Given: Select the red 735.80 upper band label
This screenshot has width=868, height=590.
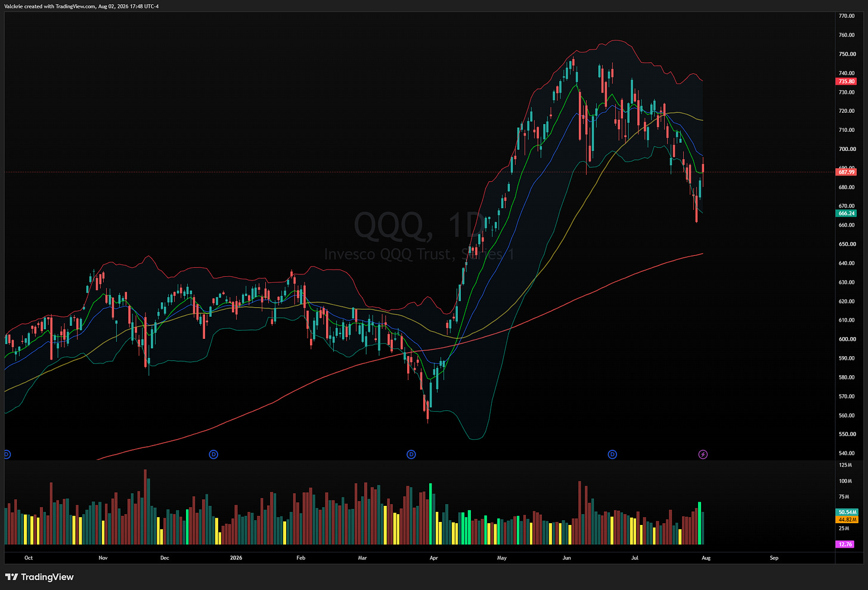Looking at the screenshot, I should coord(847,81).
